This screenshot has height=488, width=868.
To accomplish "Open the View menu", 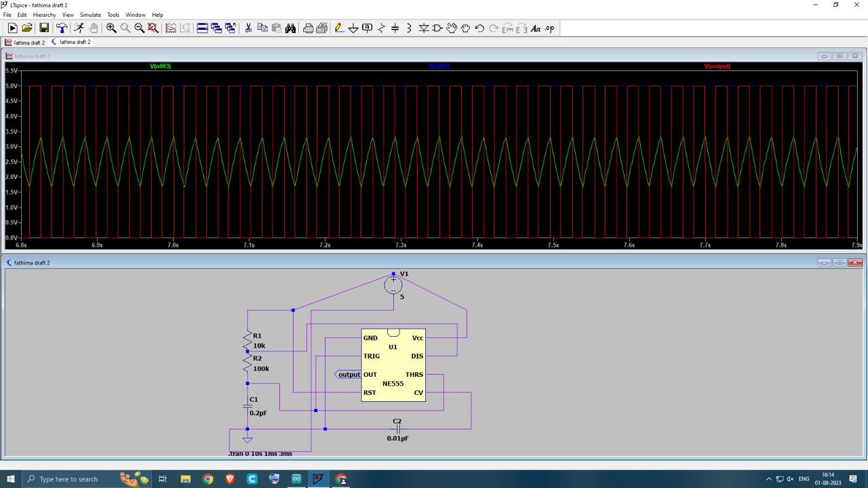I will click(68, 14).
